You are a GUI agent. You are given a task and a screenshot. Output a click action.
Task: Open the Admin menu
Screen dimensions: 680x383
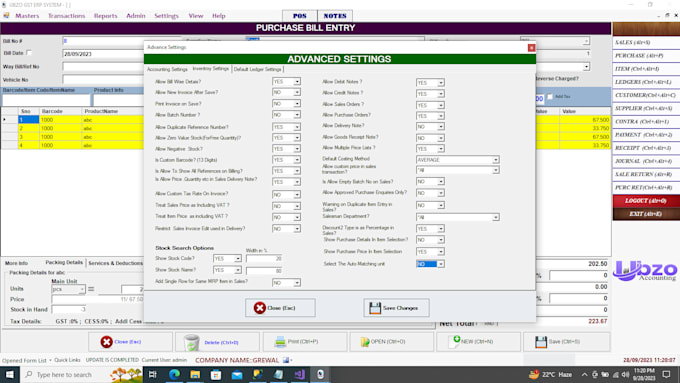136,16
